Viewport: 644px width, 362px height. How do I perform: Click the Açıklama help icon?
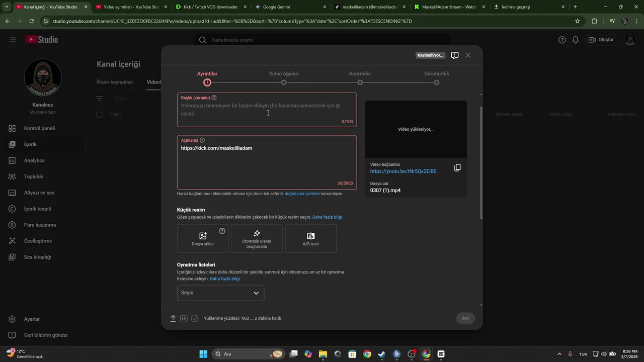point(202,140)
